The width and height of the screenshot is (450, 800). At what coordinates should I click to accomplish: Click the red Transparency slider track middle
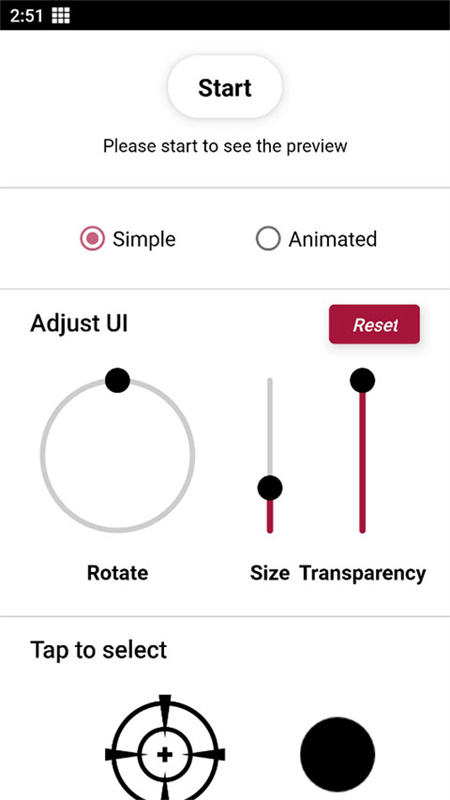[362, 462]
